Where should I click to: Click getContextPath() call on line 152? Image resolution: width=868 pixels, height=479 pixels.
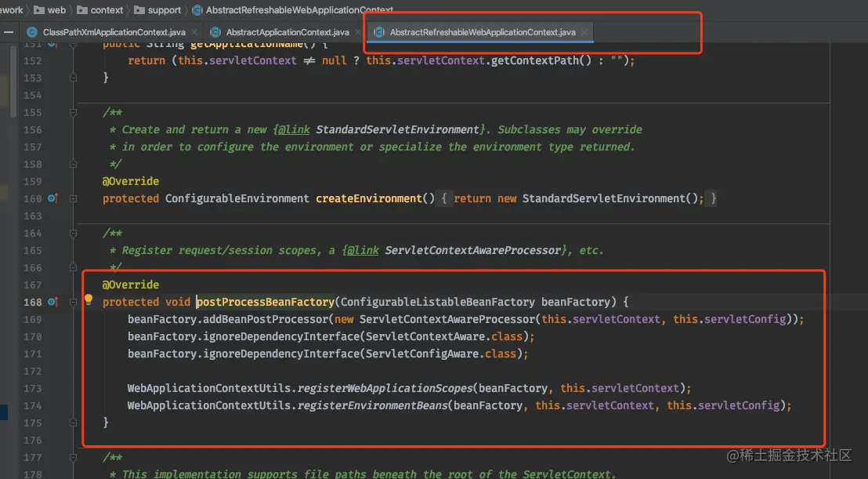pos(541,60)
